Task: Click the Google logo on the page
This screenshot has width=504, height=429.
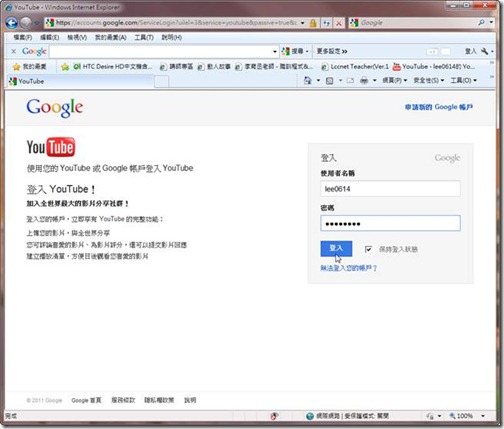Action: (55, 108)
